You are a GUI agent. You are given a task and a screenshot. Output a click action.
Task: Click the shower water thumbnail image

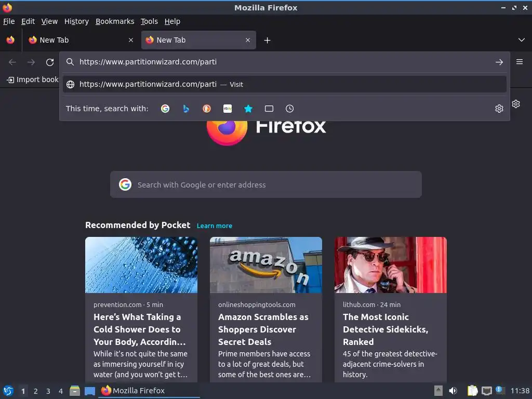[x=141, y=265]
